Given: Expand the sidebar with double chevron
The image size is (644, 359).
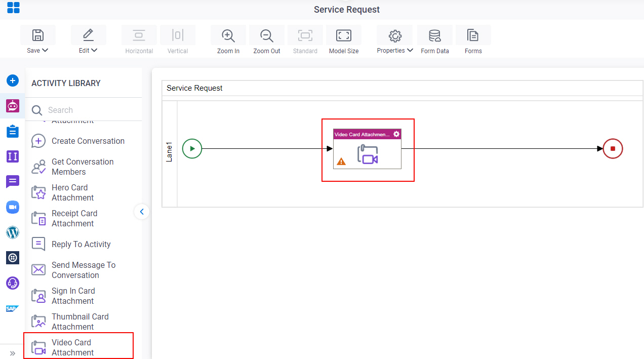Looking at the screenshot, I should pos(13,353).
